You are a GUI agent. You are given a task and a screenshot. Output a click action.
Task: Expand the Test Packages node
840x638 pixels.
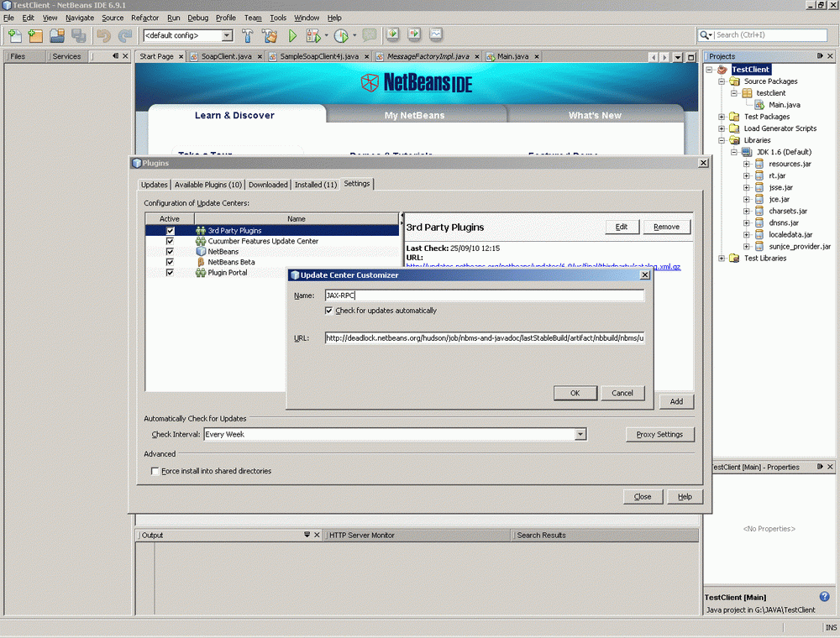pyautogui.click(x=722, y=117)
